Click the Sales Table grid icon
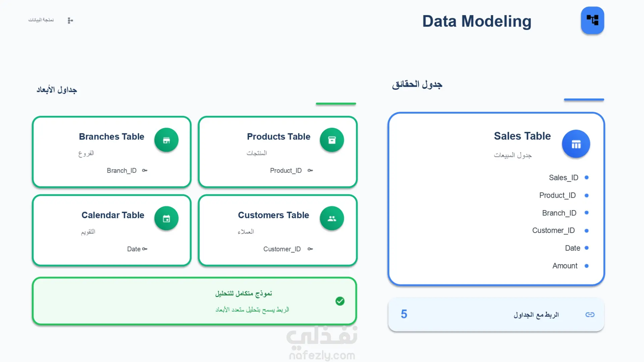 (576, 144)
